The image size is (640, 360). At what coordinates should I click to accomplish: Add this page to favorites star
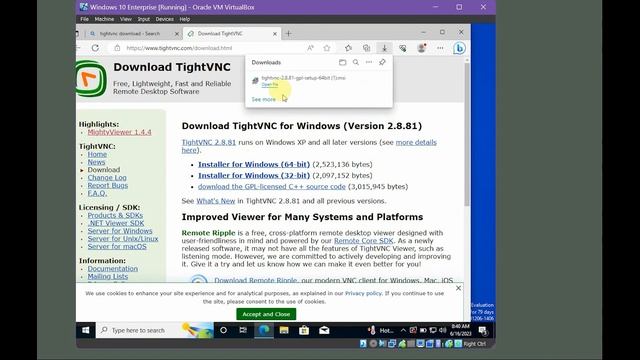327,48
